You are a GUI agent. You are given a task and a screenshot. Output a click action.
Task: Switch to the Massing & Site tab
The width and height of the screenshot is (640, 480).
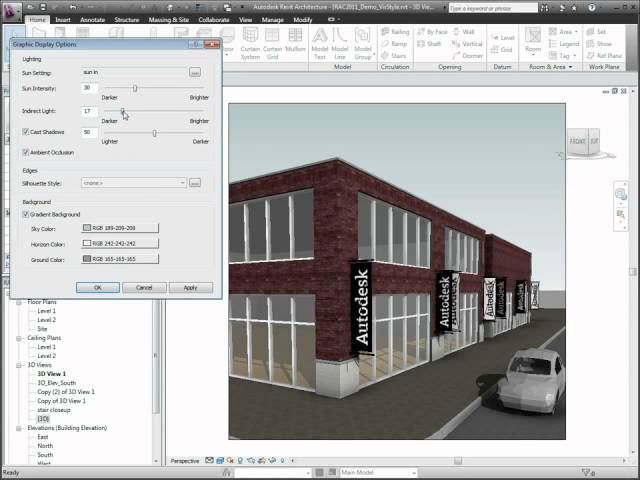pos(169,20)
